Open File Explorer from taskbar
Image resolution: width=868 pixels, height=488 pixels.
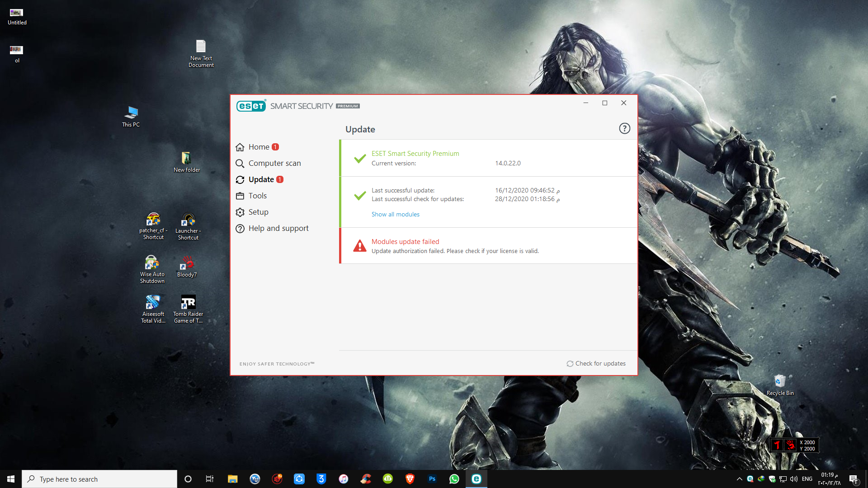(232, 479)
